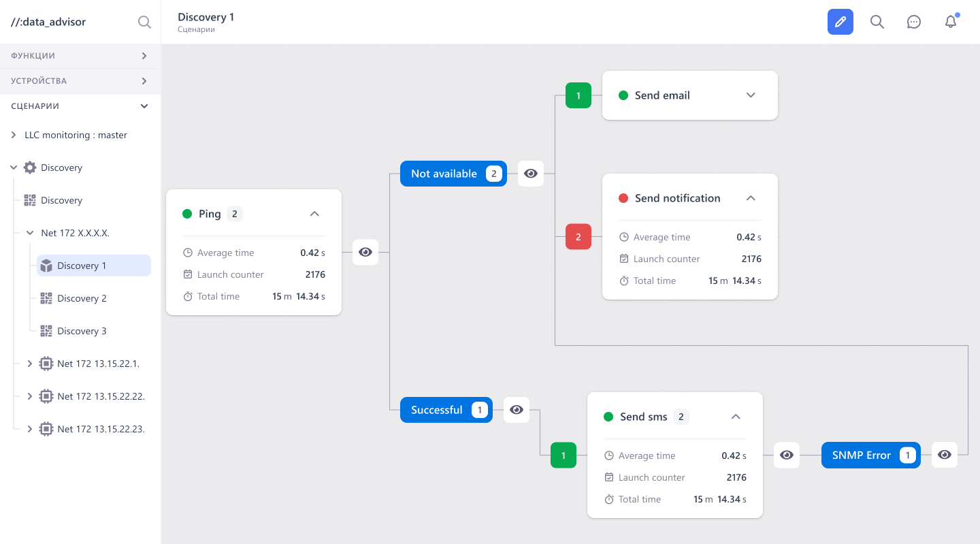Screen dimensions: 980x544
Task: Expand LLC monitoring : master tree item
Action: coord(14,135)
